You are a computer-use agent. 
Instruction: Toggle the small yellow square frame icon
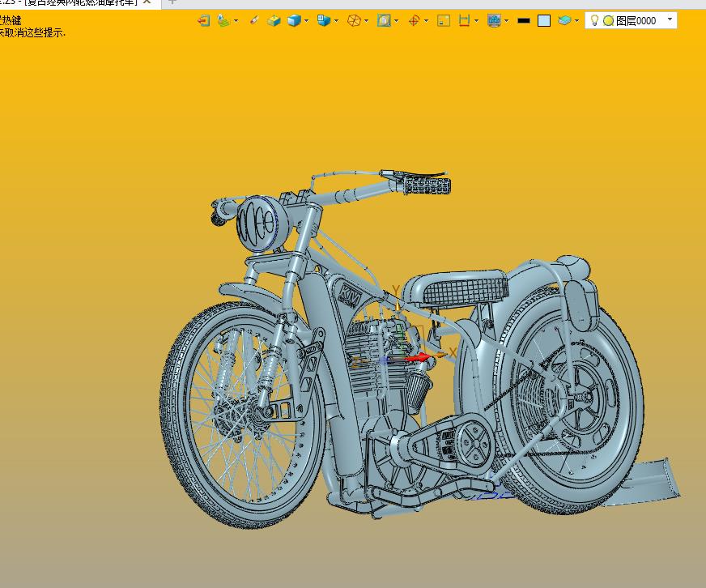pos(444,20)
